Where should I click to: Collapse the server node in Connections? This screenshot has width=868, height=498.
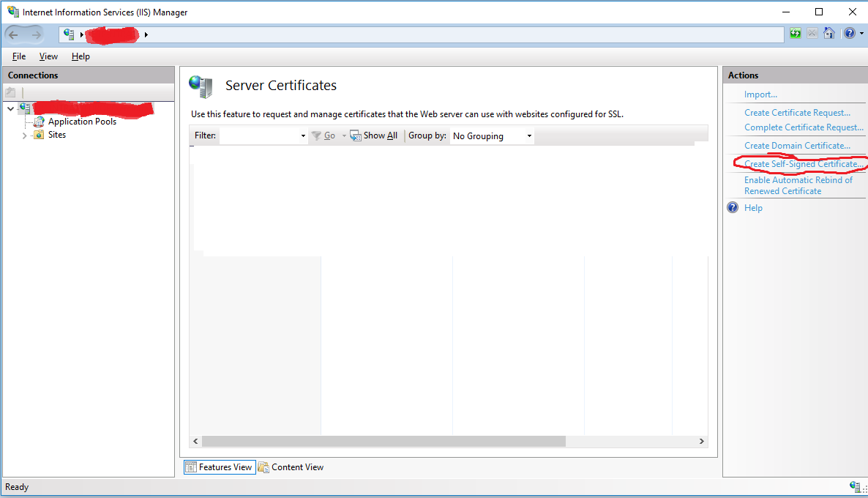tap(10, 109)
